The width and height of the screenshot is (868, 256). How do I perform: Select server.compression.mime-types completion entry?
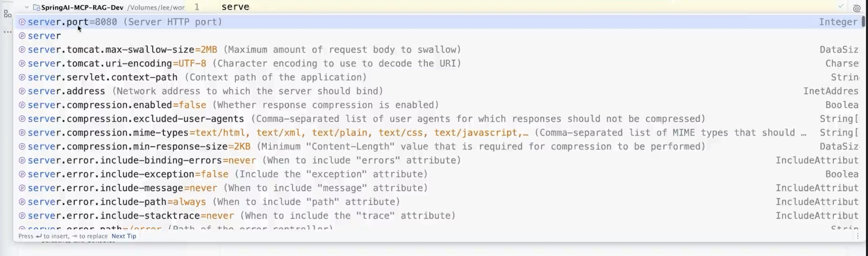point(108,133)
